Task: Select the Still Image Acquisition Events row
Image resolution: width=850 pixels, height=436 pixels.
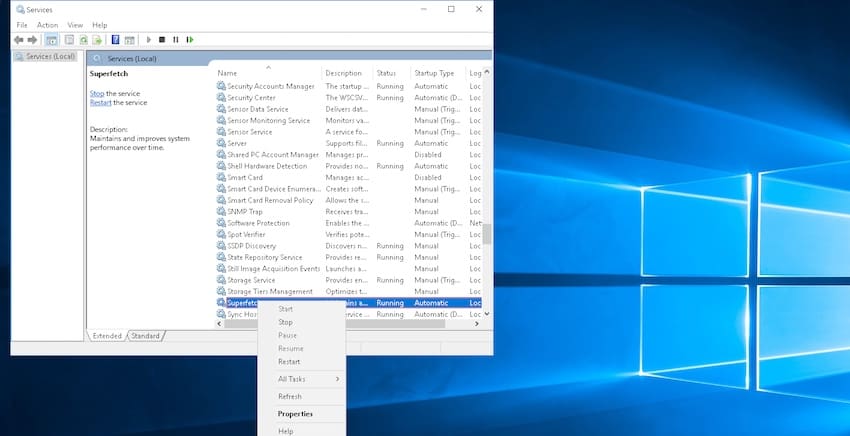Action: (349, 268)
